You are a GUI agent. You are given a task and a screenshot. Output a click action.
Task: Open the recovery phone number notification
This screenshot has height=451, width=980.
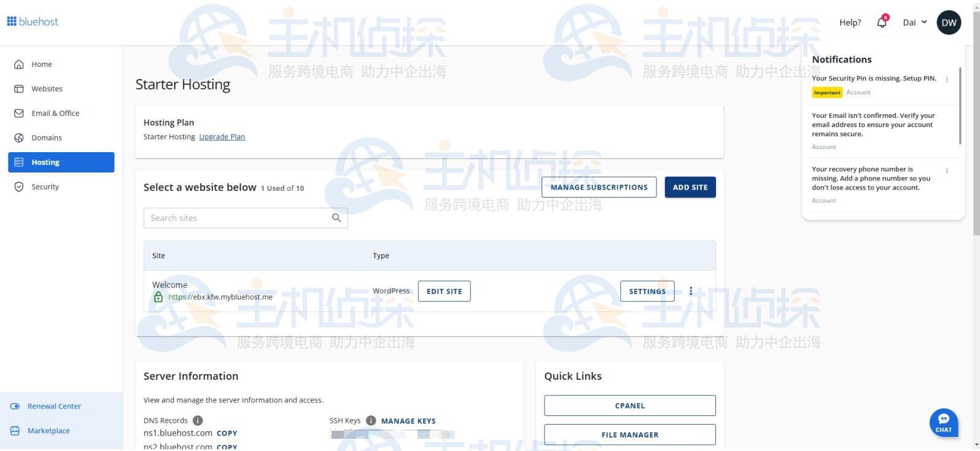(x=871, y=179)
